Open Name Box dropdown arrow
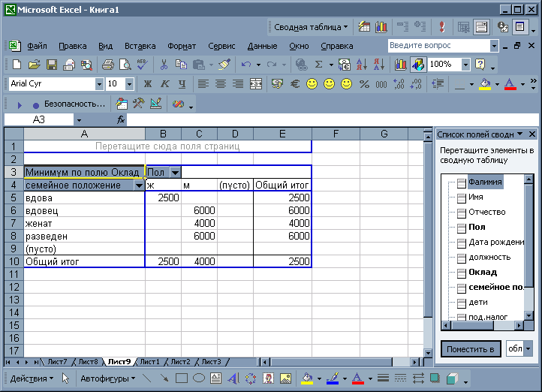 pos(79,120)
